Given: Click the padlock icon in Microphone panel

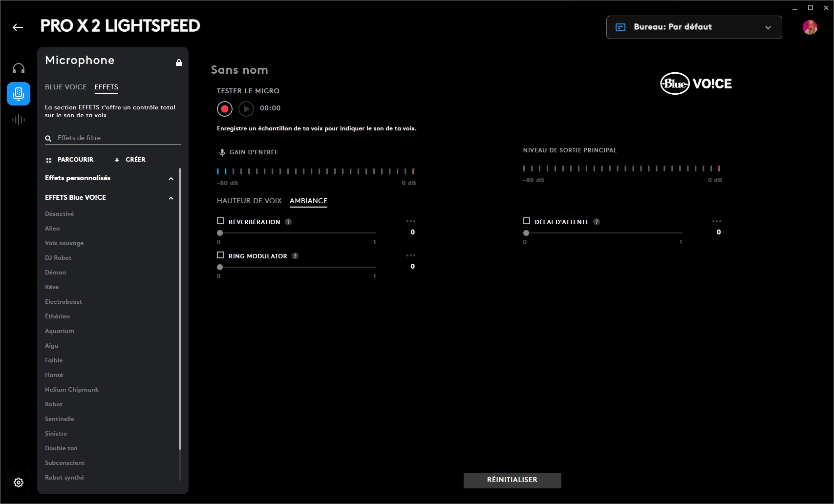Looking at the screenshot, I should click(x=179, y=63).
